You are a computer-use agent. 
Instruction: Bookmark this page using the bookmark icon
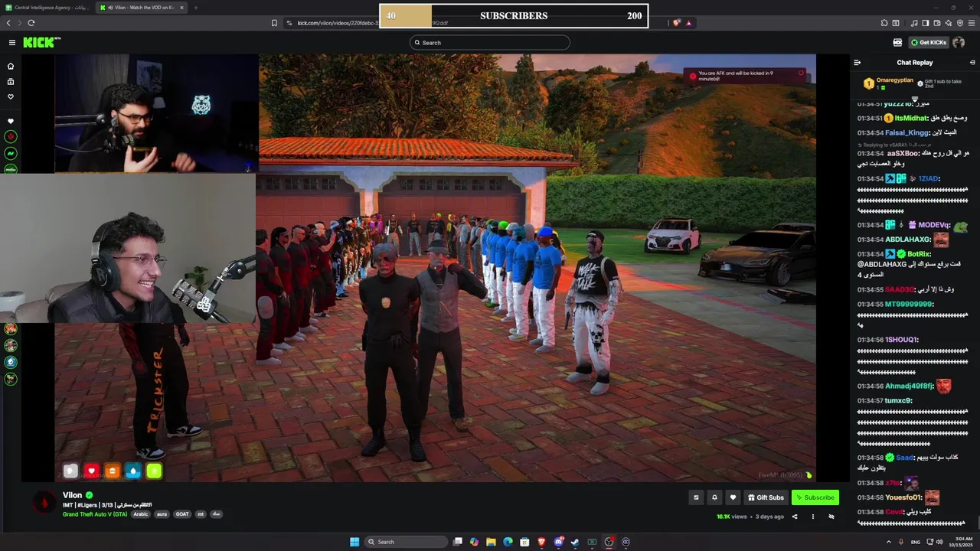[274, 23]
